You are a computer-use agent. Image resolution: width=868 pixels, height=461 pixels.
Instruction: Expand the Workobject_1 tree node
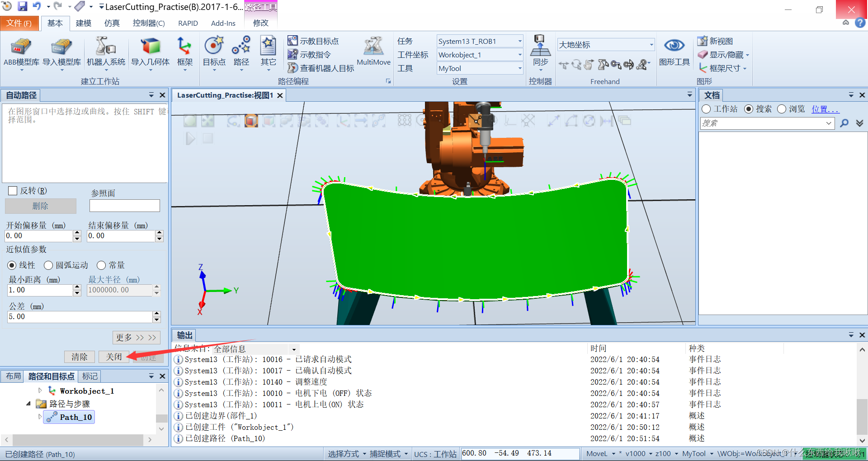40,390
